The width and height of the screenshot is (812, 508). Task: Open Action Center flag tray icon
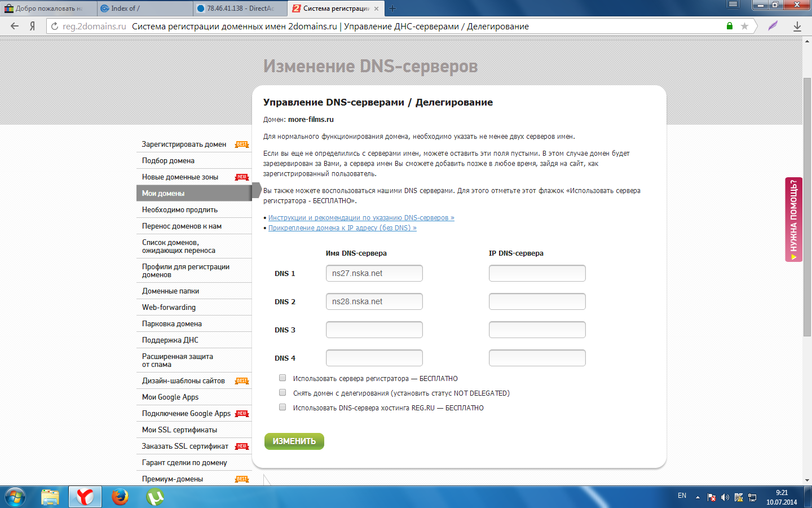(712, 497)
